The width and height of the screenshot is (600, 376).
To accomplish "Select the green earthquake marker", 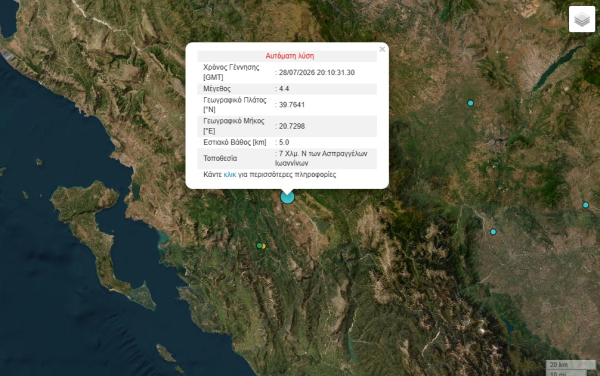I will tap(259, 245).
